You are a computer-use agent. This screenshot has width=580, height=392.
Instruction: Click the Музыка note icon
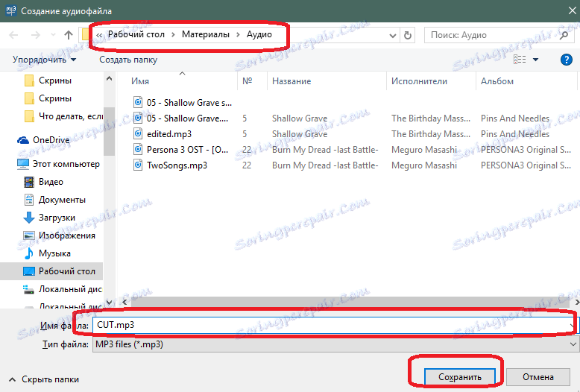click(x=29, y=253)
